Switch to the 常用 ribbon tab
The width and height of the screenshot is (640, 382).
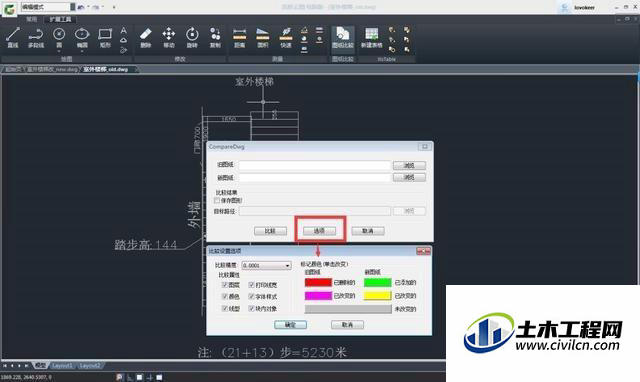[x=31, y=19]
